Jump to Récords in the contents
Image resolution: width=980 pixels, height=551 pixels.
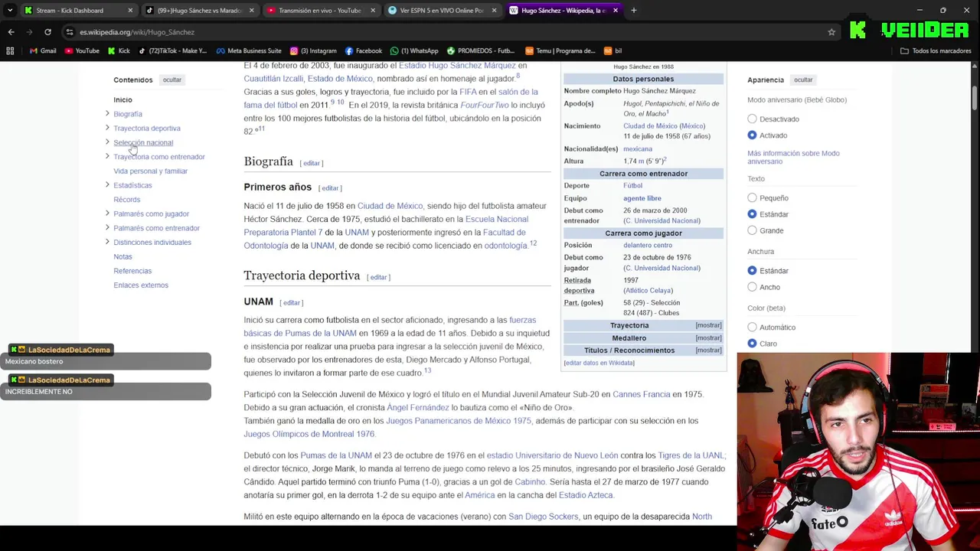pos(126,200)
